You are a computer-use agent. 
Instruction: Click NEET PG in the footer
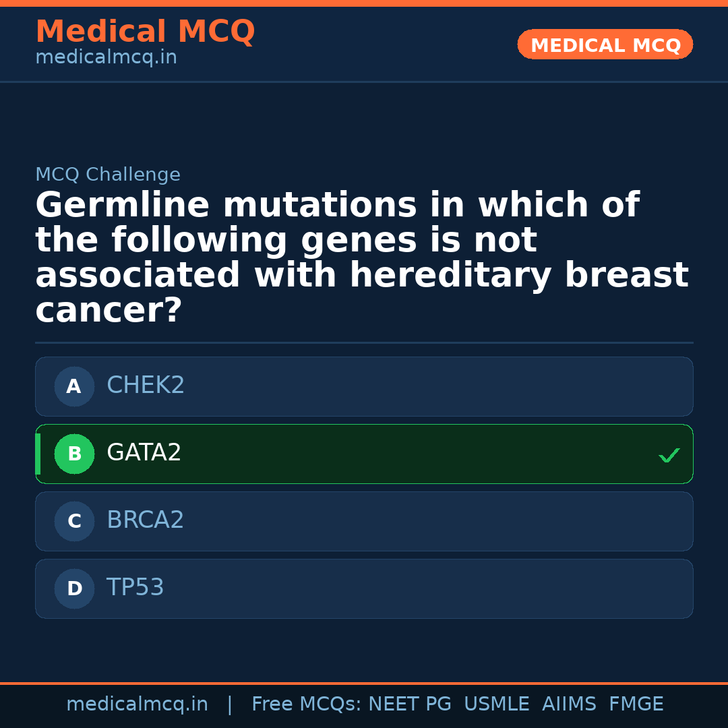(410, 704)
